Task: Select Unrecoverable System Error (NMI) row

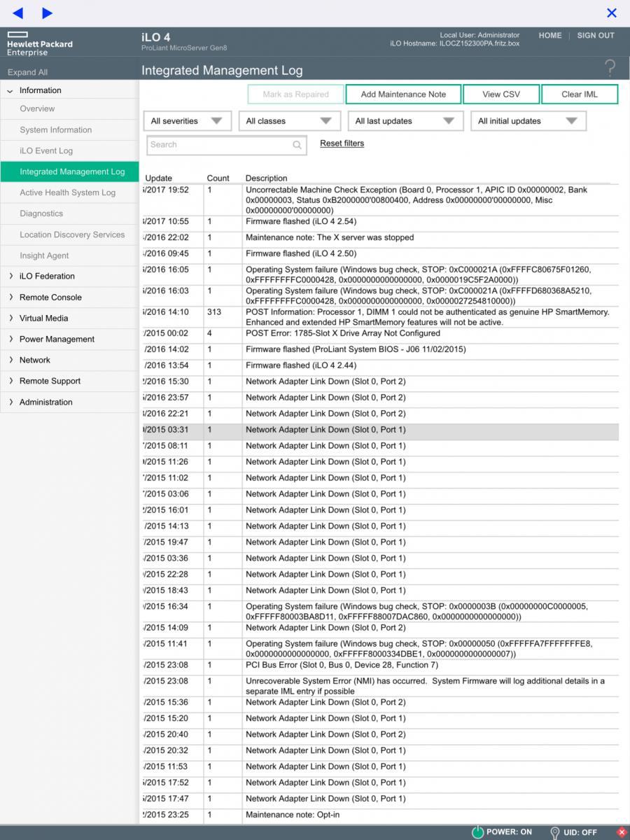Action: 380,686
